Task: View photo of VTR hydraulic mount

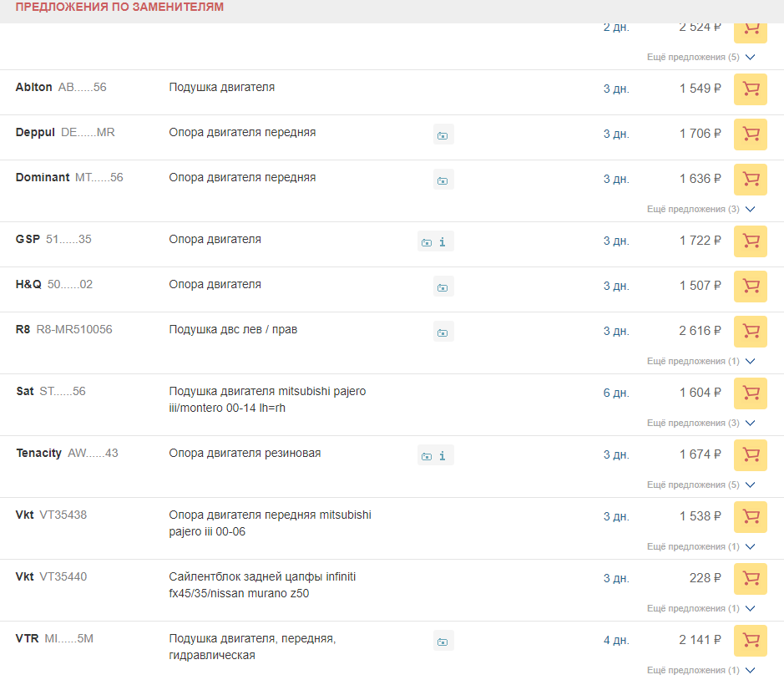Action: [x=443, y=642]
